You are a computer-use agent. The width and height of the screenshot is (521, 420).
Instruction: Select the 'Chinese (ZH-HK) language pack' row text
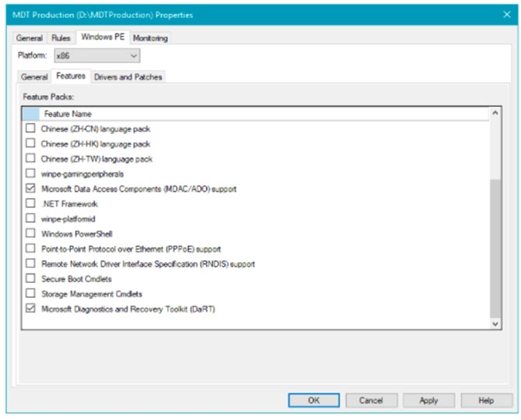(x=96, y=143)
